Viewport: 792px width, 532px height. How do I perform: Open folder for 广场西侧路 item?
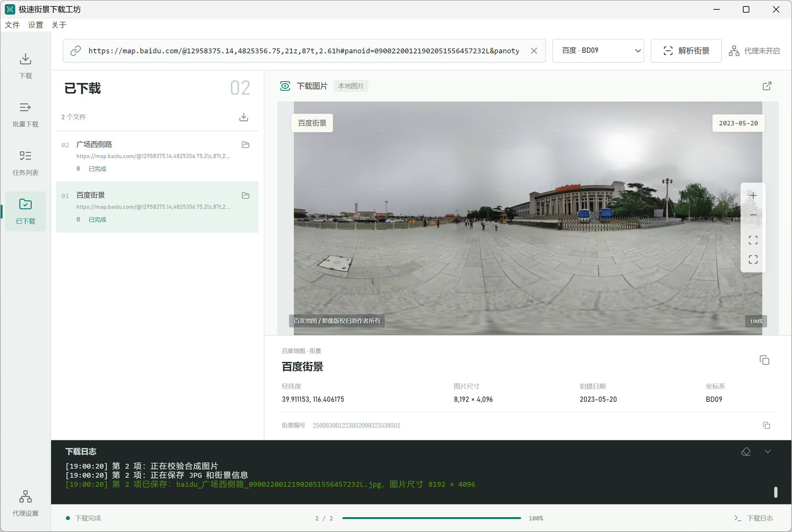[245, 145]
